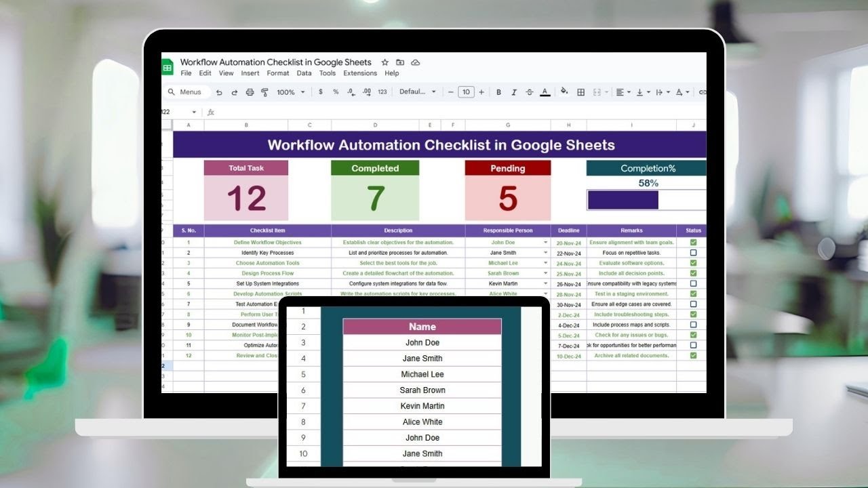This screenshot has width=868, height=488.
Task: Click the undo arrow
Action: (219, 92)
